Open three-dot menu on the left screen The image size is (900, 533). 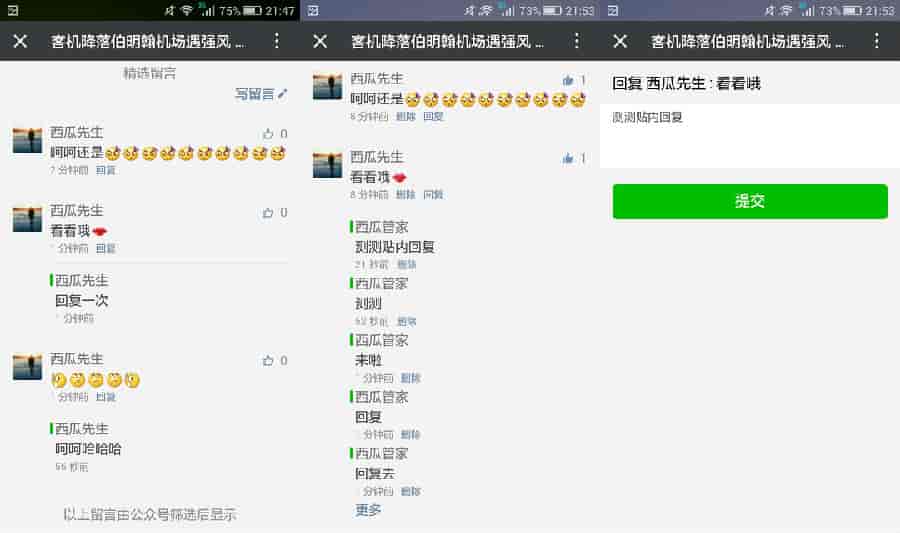pos(277,41)
